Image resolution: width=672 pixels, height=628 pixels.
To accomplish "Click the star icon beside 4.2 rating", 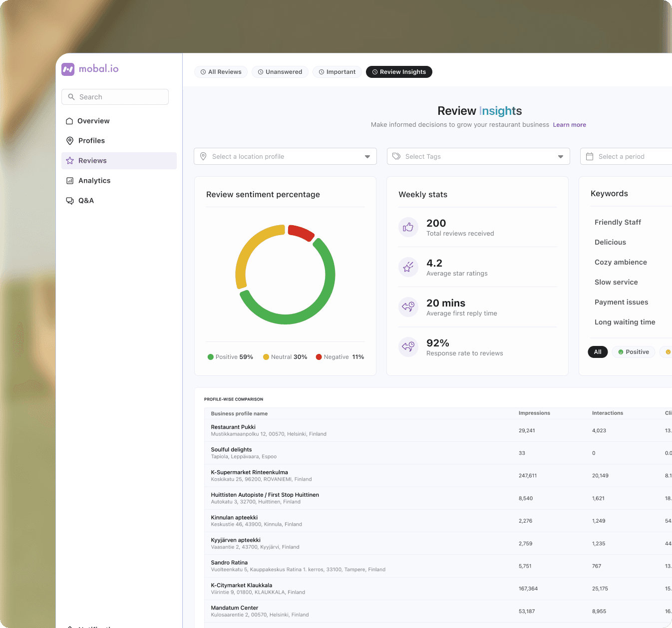I will [408, 267].
